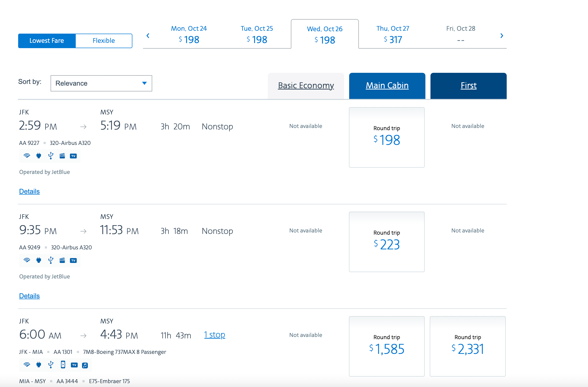Choose the $2,331 First round trip fare
The height and width of the screenshot is (387, 588).
click(467, 346)
